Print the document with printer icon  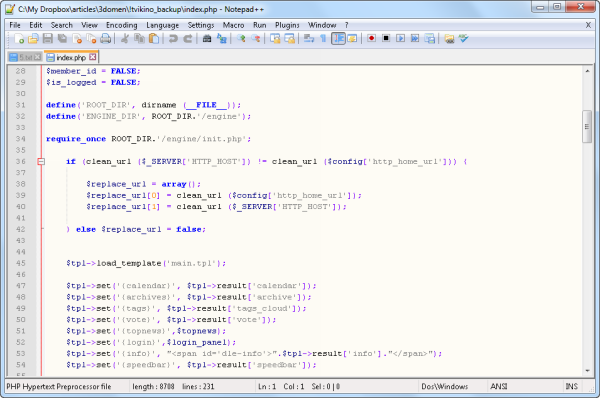coord(106,38)
